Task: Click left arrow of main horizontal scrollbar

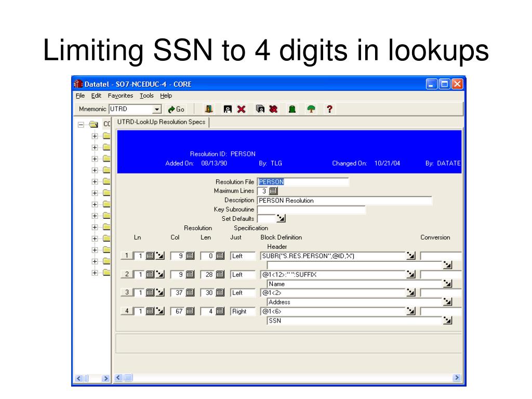Action: point(118,377)
